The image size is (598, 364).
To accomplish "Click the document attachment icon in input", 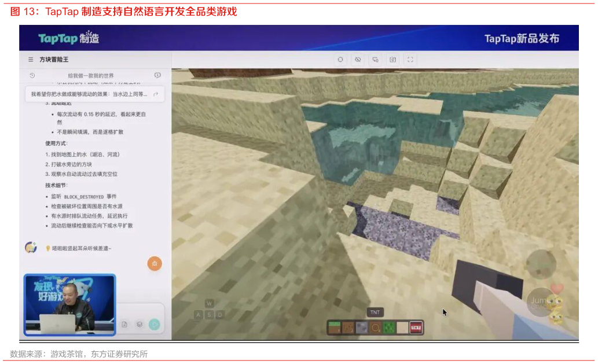I will click(124, 325).
